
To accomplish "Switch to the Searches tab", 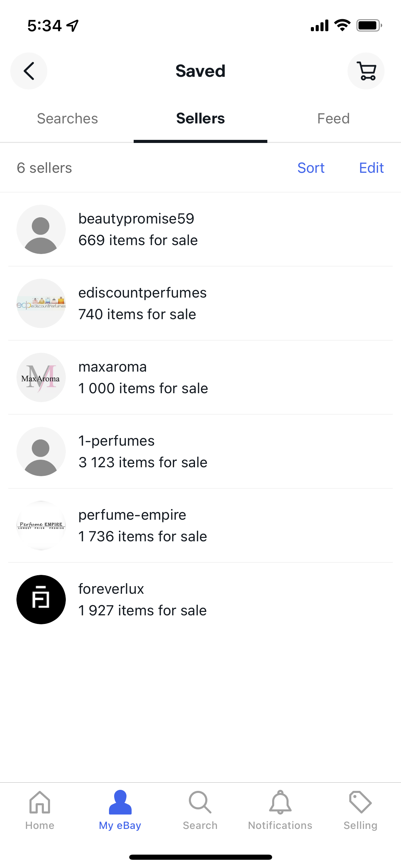I will (68, 119).
